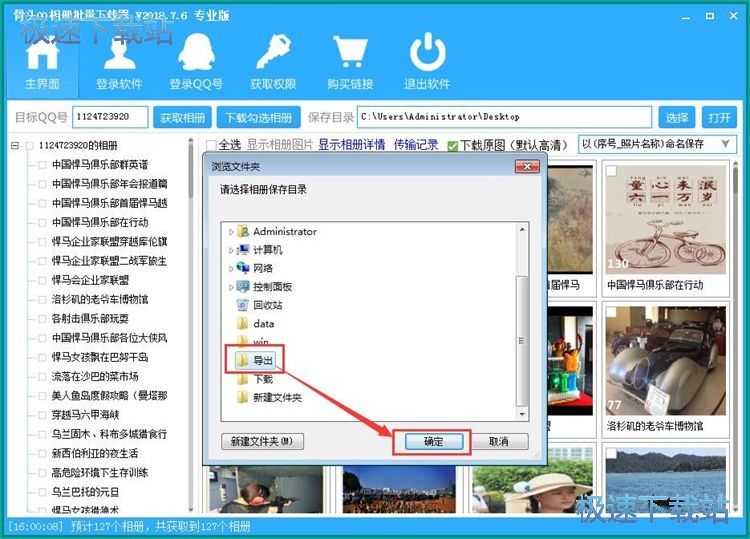
Task: Check album 悍马会企业家联盟
Action: tap(42, 281)
